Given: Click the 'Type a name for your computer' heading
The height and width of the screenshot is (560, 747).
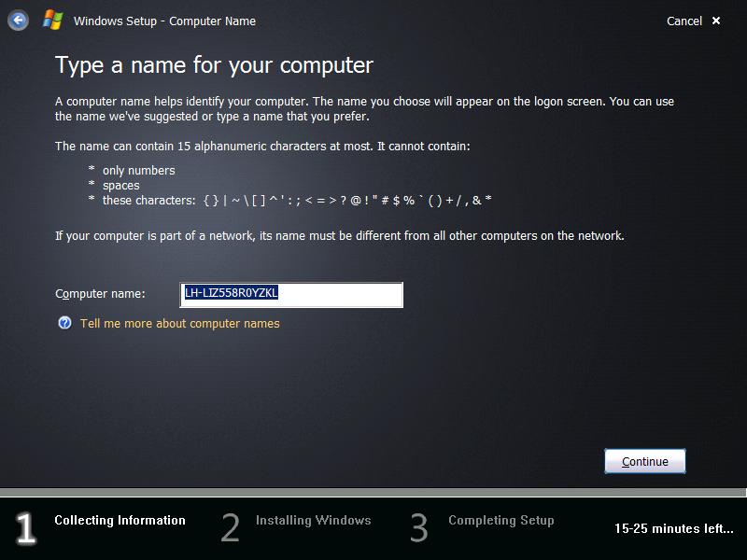Looking at the screenshot, I should pyautogui.click(x=214, y=65).
